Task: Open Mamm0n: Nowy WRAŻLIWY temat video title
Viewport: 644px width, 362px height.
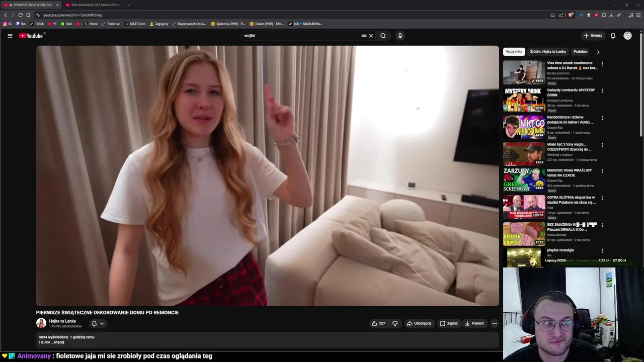Action: pyautogui.click(x=570, y=173)
